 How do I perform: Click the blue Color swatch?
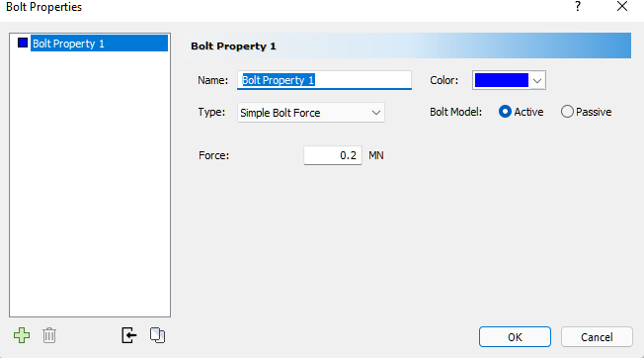pos(502,80)
